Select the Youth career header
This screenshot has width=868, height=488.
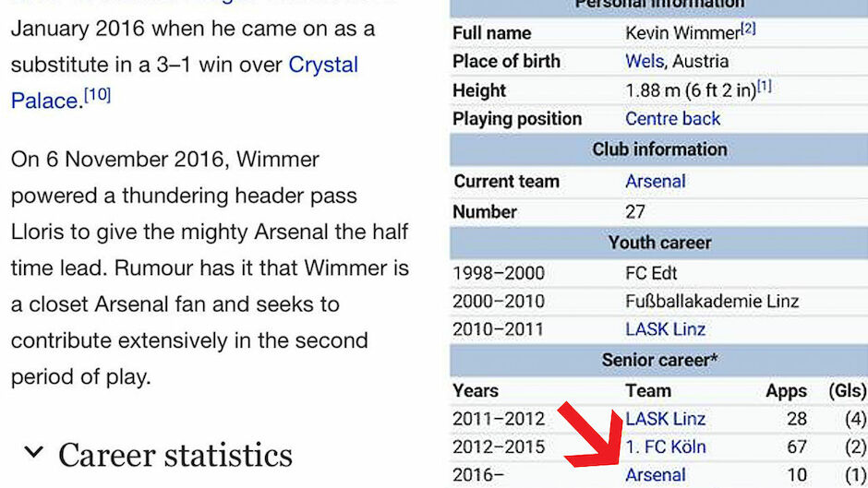[658, 243]
